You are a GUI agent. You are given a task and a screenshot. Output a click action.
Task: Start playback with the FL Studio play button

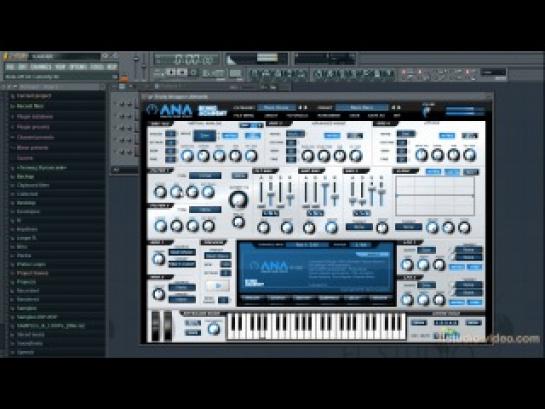pos(171,72)
